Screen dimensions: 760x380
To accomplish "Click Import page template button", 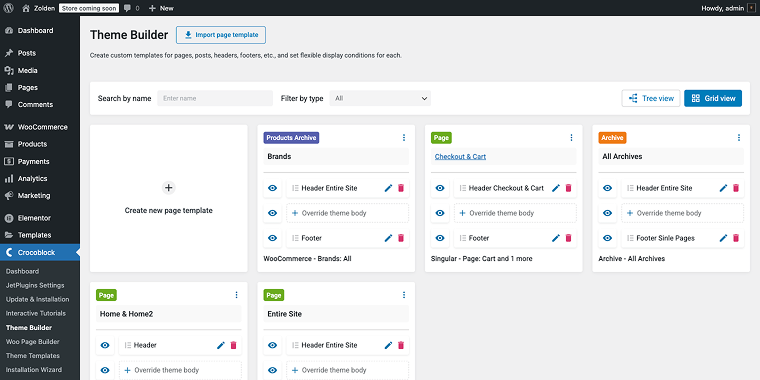I will tap(221, 35).
